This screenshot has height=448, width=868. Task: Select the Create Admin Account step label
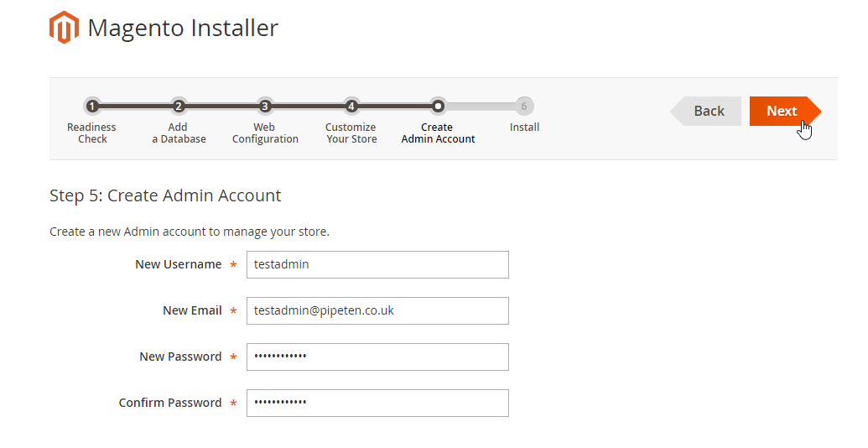click(437, 133)
